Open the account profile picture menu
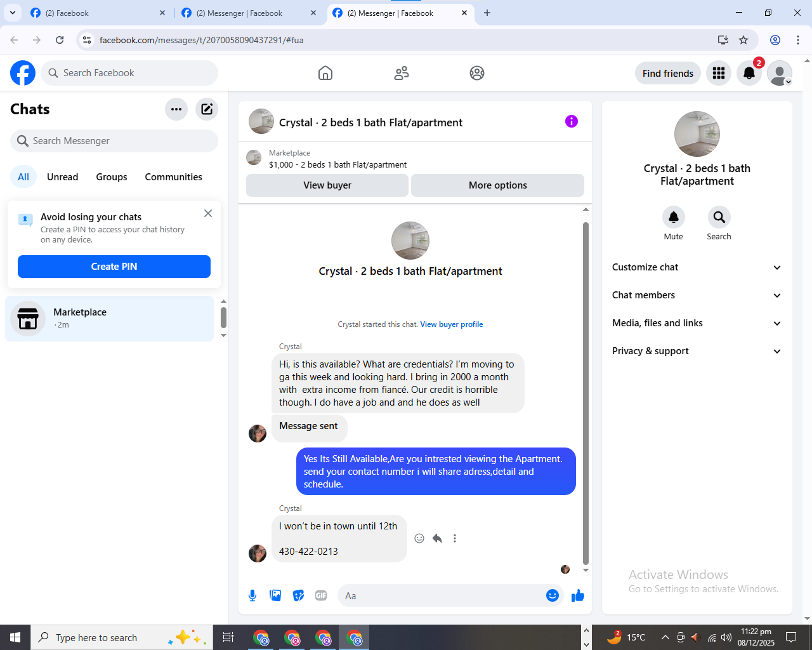This screenshot has width=812, height=650. tap(780, 73)
